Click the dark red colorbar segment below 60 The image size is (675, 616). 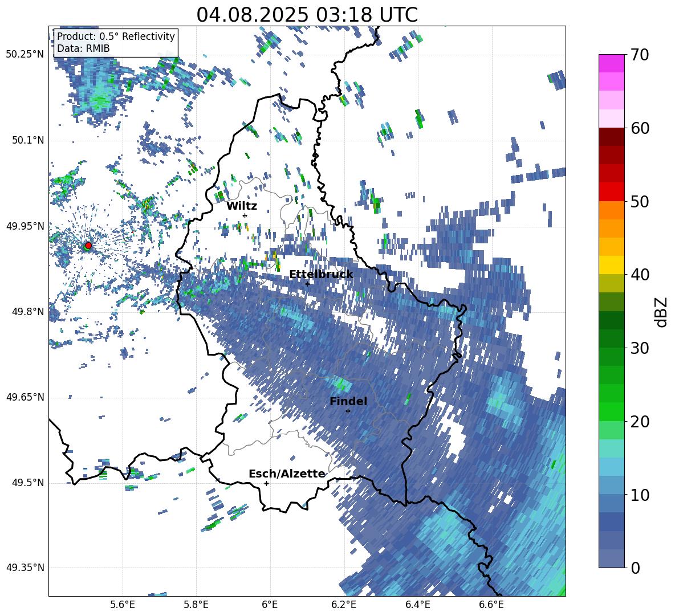(611, 137)
